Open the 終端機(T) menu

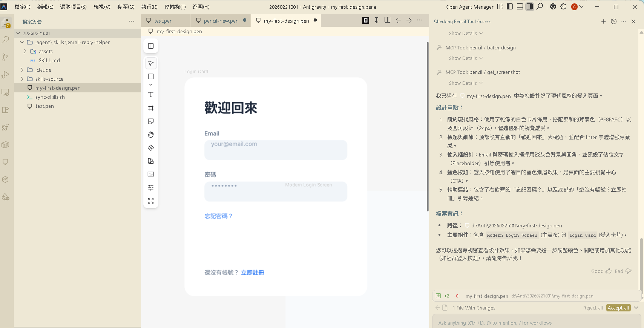click(175, 7)
